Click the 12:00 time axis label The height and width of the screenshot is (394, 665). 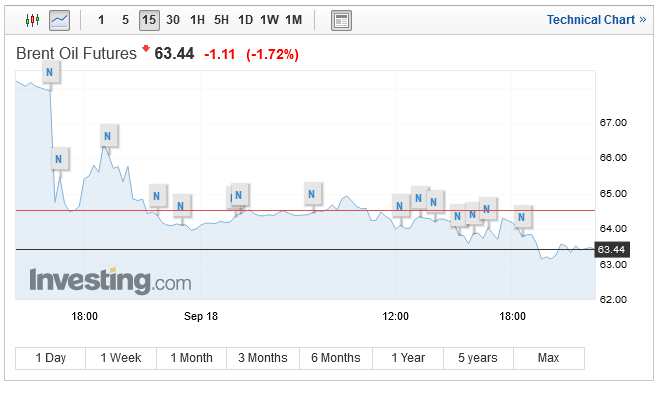pyautogui.click(x=395, y=316)
